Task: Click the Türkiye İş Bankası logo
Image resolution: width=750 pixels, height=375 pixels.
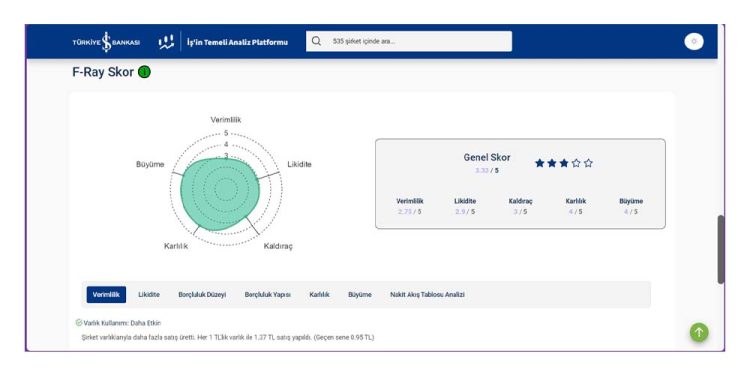Action: [x=106, y=42]
